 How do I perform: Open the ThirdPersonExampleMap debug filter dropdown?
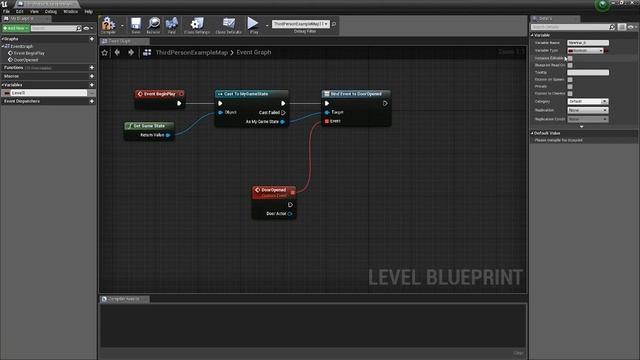pyautogui.click(x=301, y=24)
